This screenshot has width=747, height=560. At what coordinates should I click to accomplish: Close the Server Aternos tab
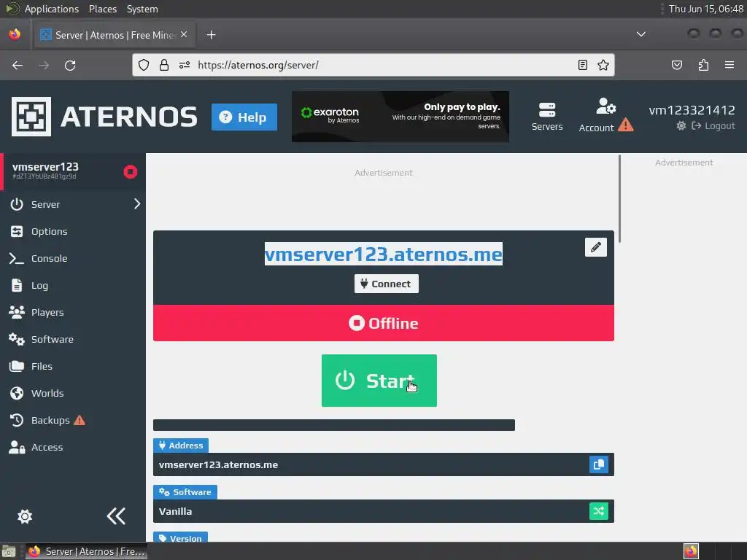point(184,34)
